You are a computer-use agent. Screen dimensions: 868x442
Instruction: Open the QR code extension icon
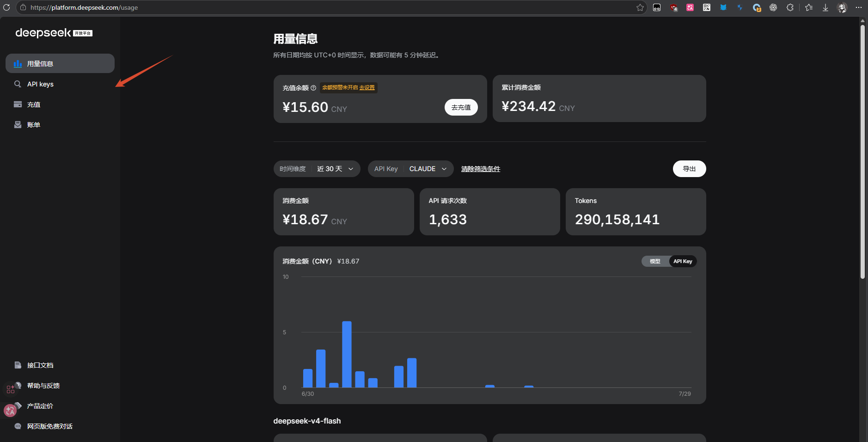pos(707,7)
